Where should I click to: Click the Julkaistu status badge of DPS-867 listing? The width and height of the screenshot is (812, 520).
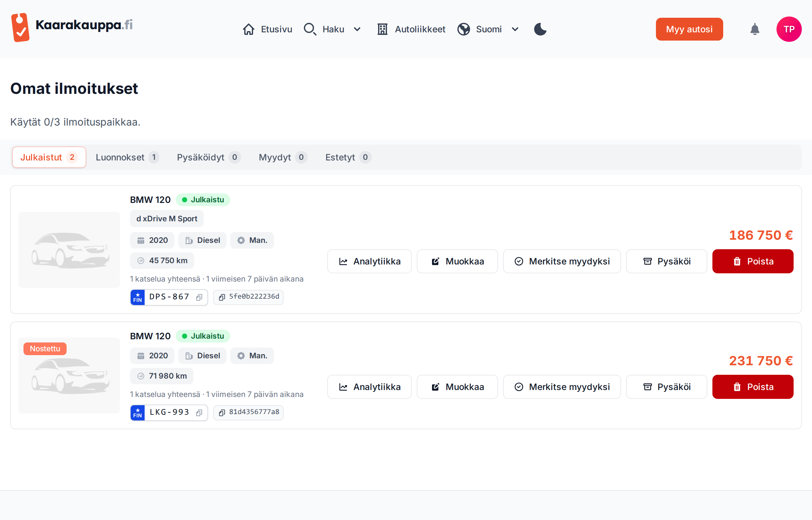tap(203, 200)
